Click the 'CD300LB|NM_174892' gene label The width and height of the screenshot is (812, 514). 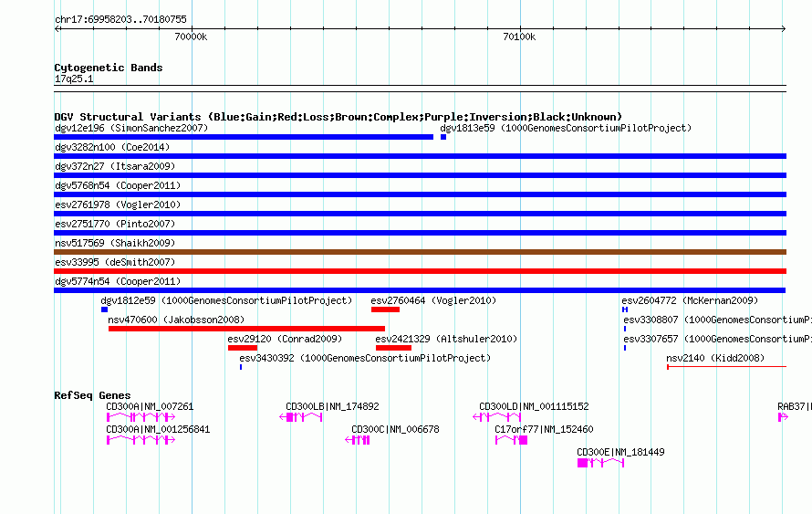point(332,407)
